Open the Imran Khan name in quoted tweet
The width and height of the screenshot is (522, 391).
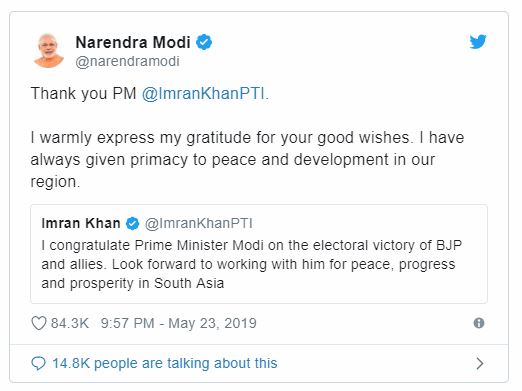click(x=81, y=223)
